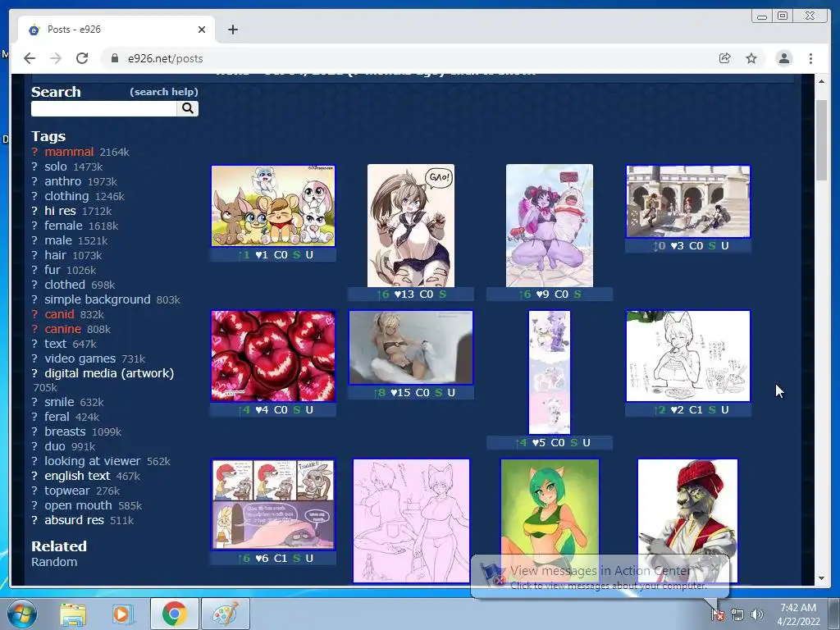Click the taskbar clock showing 7:42 AM
Screen dimensions: 840x630
point(798,614)
